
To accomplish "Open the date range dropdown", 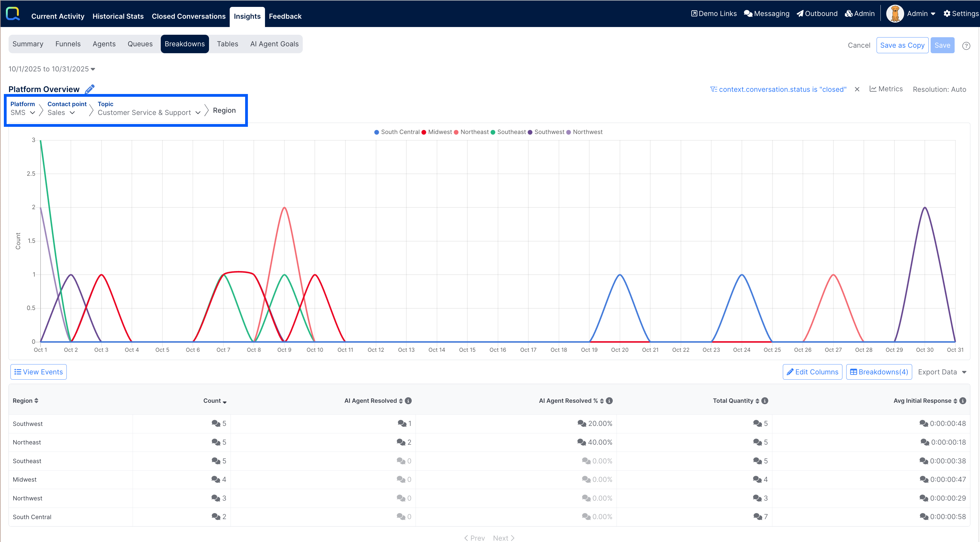I will coord(52,69).
